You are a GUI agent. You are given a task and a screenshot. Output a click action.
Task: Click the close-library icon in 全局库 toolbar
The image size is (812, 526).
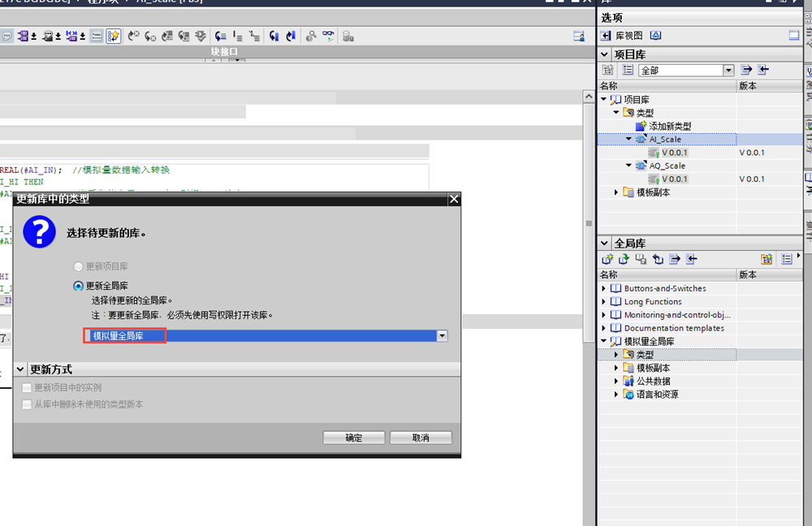(x=658, y=259)
